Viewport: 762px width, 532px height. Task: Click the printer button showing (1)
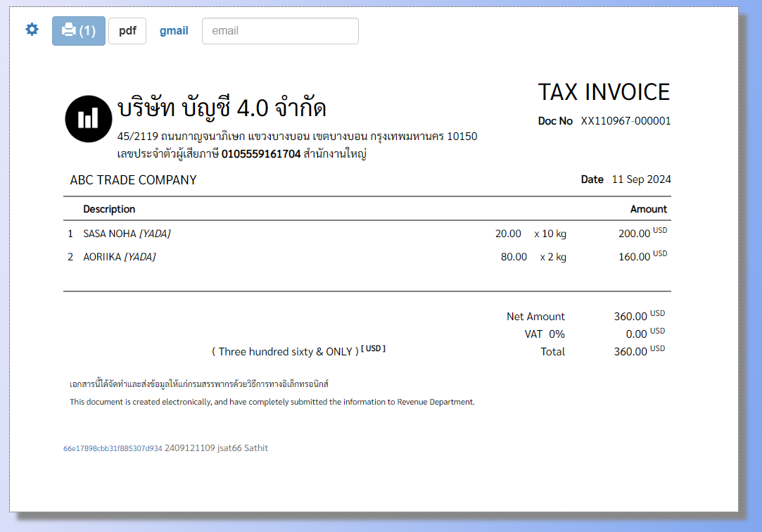[x=79, y=31]
